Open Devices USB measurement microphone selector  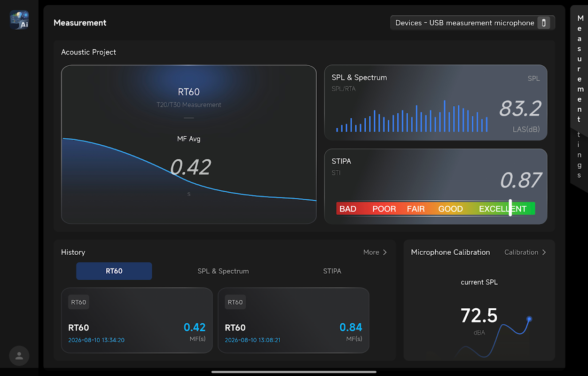(x=472, y=23)
